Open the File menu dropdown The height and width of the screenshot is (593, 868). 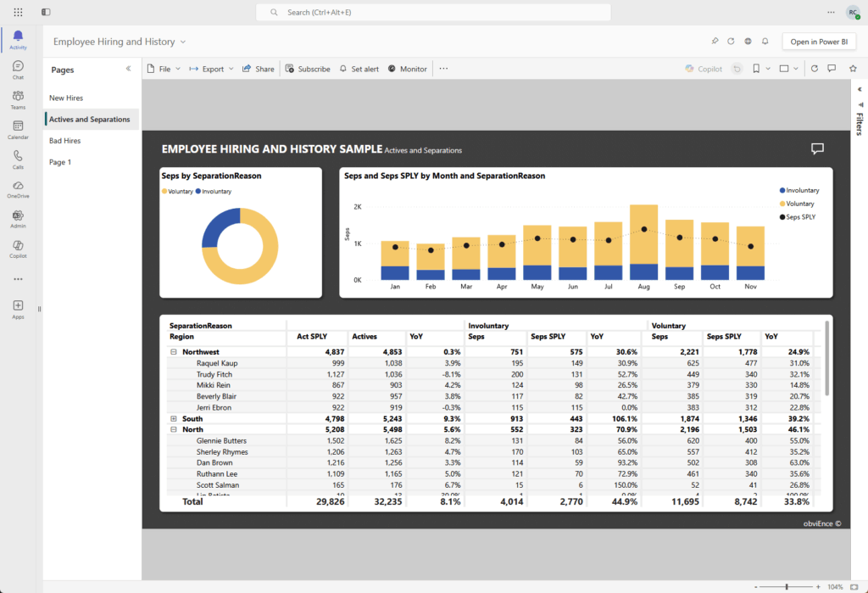164,69
